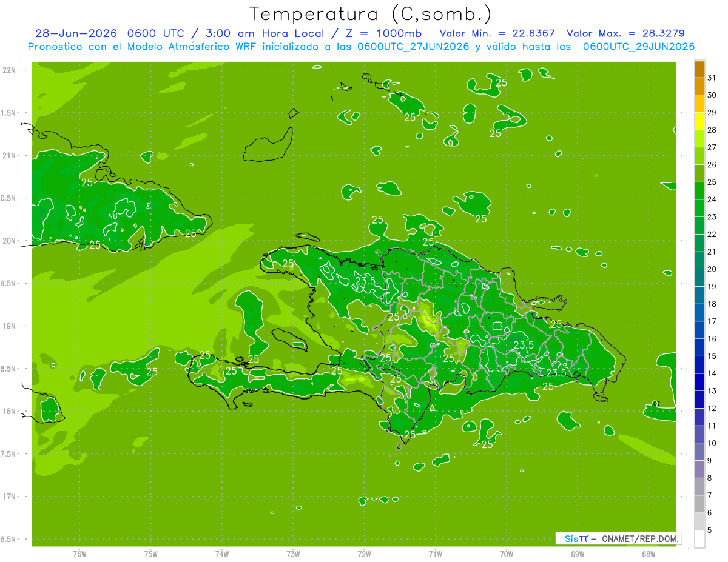Click the '76W' longitude axis label

click(80, 554)
